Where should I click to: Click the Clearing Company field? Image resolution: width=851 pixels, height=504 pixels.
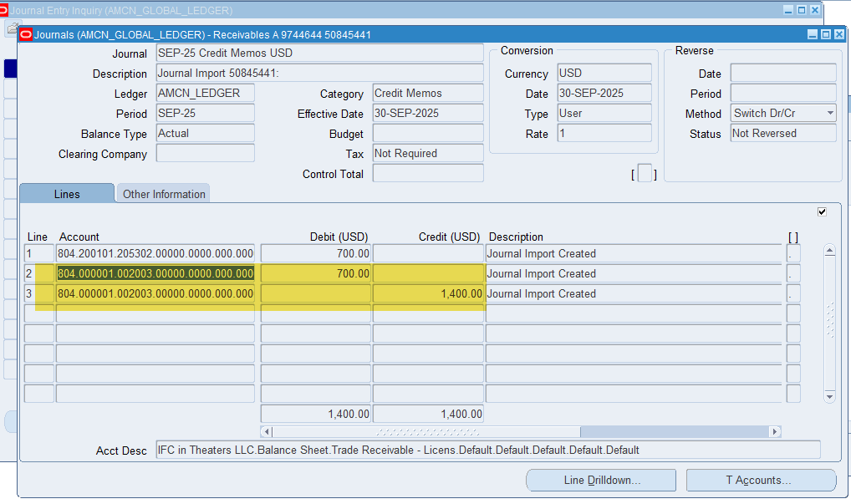(205, 153)
